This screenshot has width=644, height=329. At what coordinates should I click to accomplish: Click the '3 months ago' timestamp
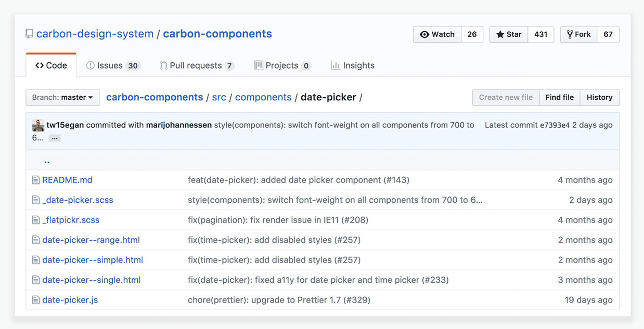click(x=585, y=280)
